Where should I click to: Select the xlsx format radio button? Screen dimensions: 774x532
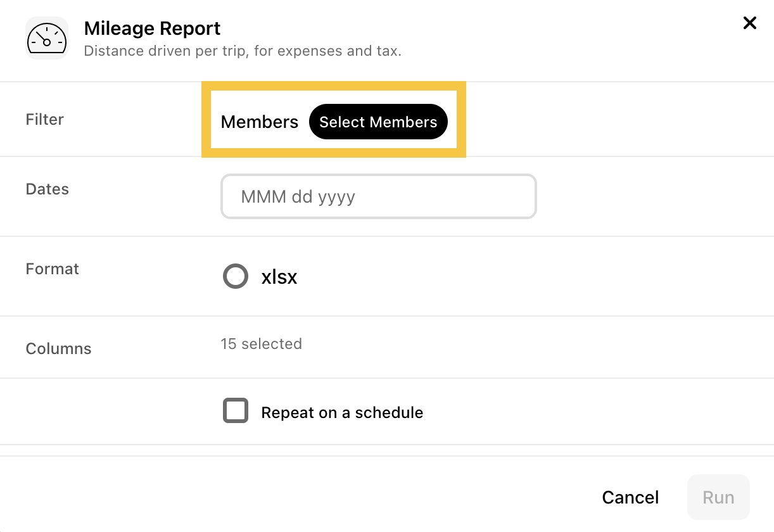[236, 276]
